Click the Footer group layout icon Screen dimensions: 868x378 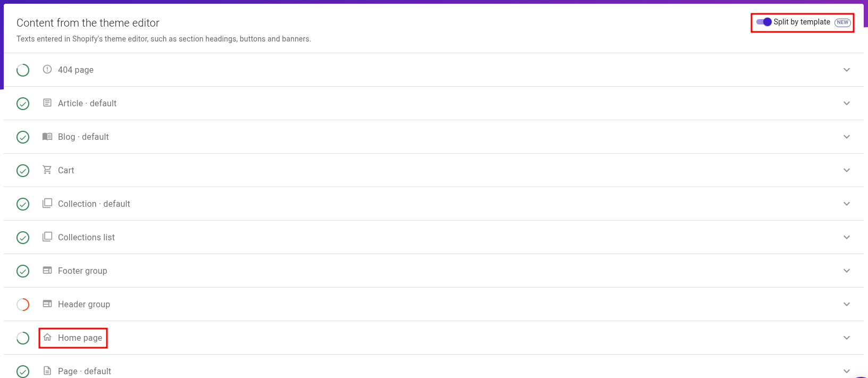[47, 270]
